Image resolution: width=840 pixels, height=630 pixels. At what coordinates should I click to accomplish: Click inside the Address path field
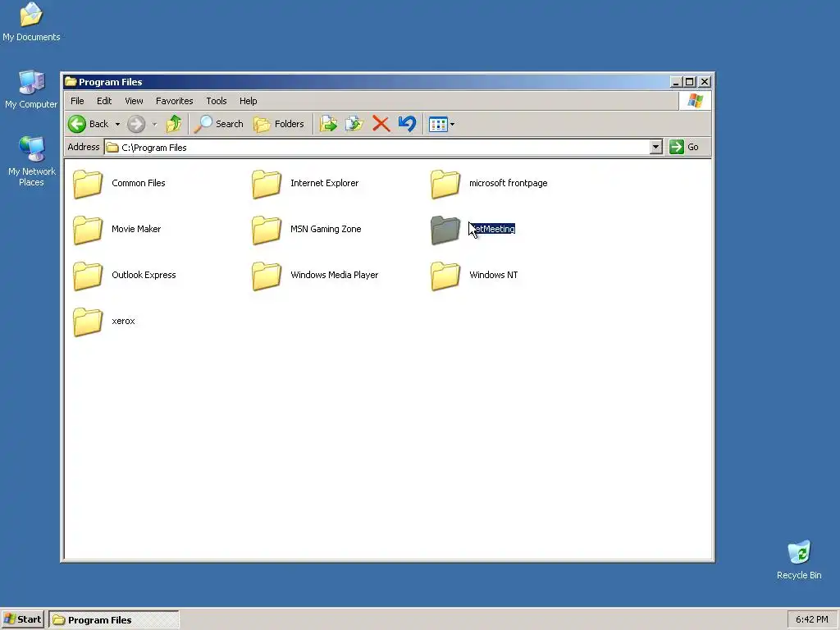(x=377, y=148)
